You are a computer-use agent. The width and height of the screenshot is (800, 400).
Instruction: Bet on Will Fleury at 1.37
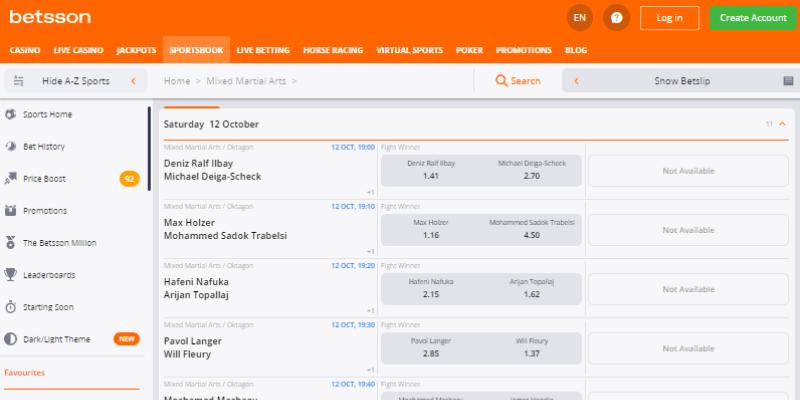[x=532, y=348]
